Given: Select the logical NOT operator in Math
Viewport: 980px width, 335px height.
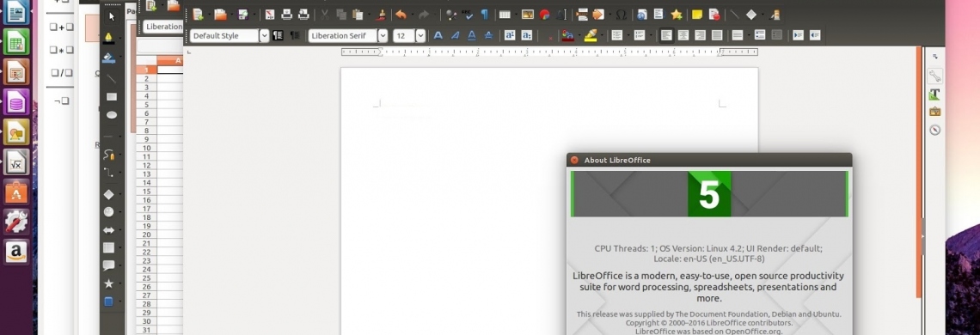Looking at the screenshot, I should (x=61, y=100).
